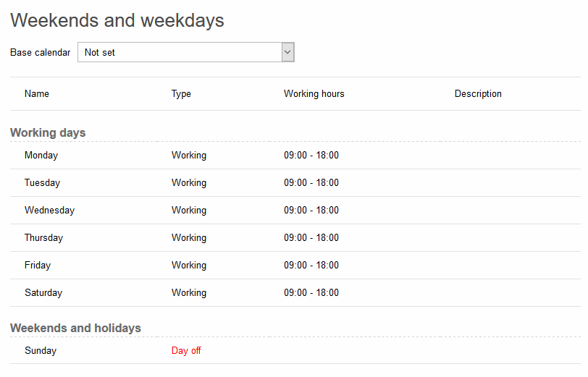The image size is (588, 377).
Task: Select the Thursday row
Action: click(295, 237)
